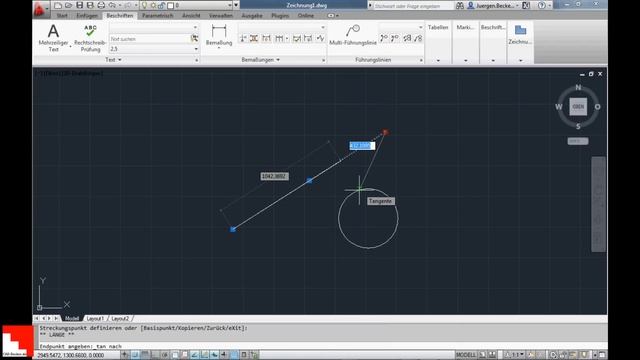The height and width of the screenshot is (360, 640).
Task: Expand the Bemaßungen panel title dropdown
Action: pyautogui.click(x=260, y=60)
